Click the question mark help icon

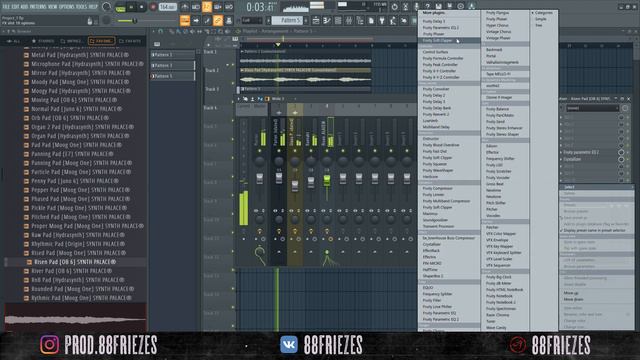[427, 7]
